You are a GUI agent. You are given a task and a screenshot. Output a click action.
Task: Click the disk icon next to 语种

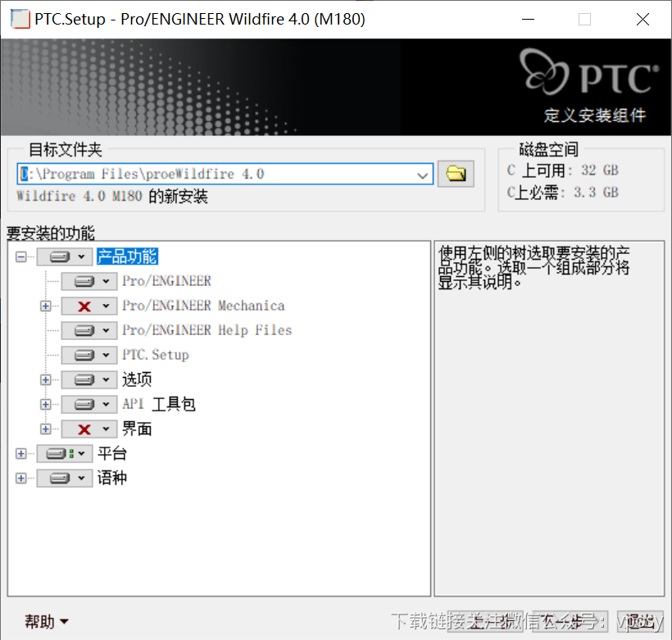tap(58, 477)
